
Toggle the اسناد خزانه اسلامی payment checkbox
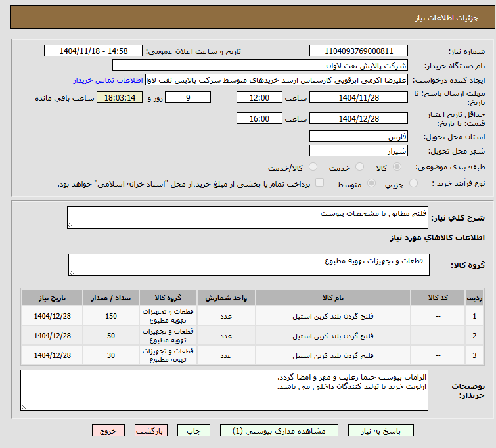(x=320, y=183)
